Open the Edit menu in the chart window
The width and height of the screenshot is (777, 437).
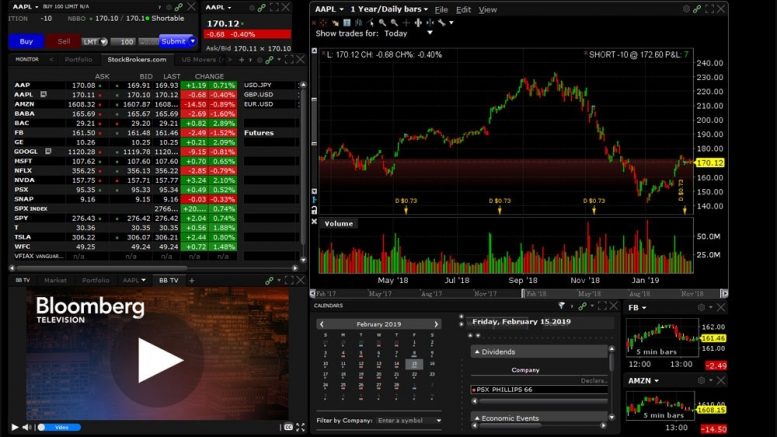pyautogui.click(x=463, y=9)
